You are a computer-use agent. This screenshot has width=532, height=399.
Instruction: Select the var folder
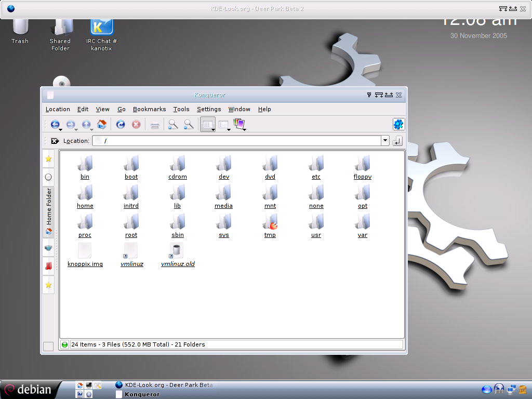(x=362, y=226)
